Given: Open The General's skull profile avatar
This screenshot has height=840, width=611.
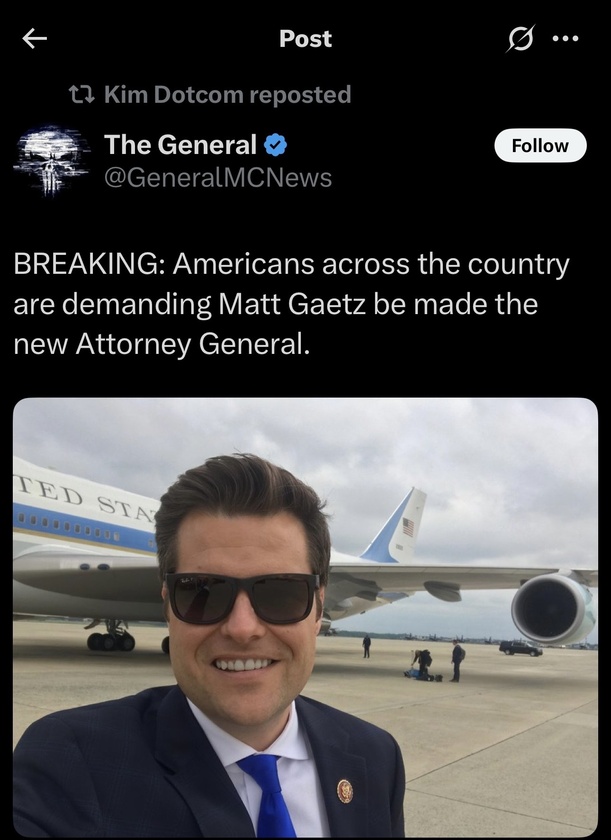Looking at the screenshot, I should tap(48, 160).
